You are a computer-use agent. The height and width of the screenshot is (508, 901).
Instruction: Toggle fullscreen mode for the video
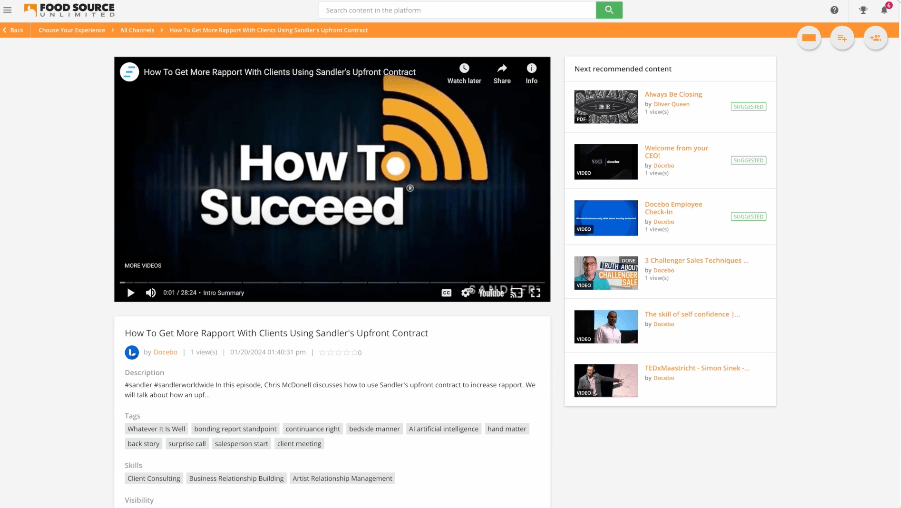535,293
